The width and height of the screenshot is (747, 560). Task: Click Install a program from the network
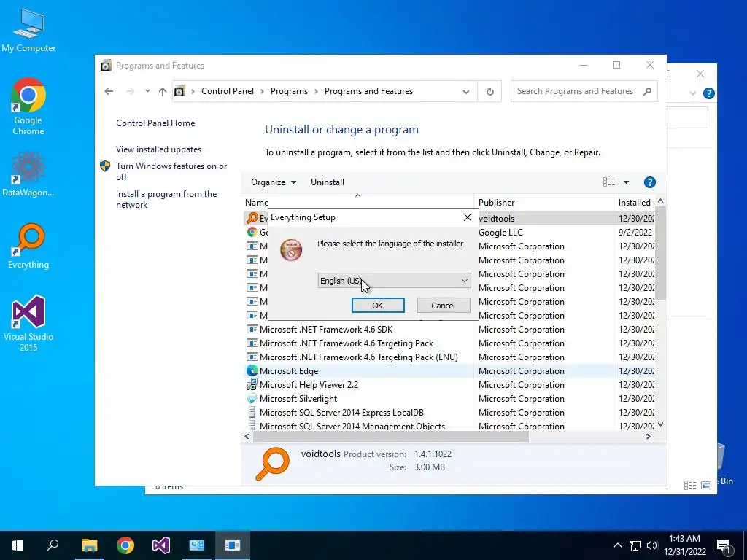166,200
